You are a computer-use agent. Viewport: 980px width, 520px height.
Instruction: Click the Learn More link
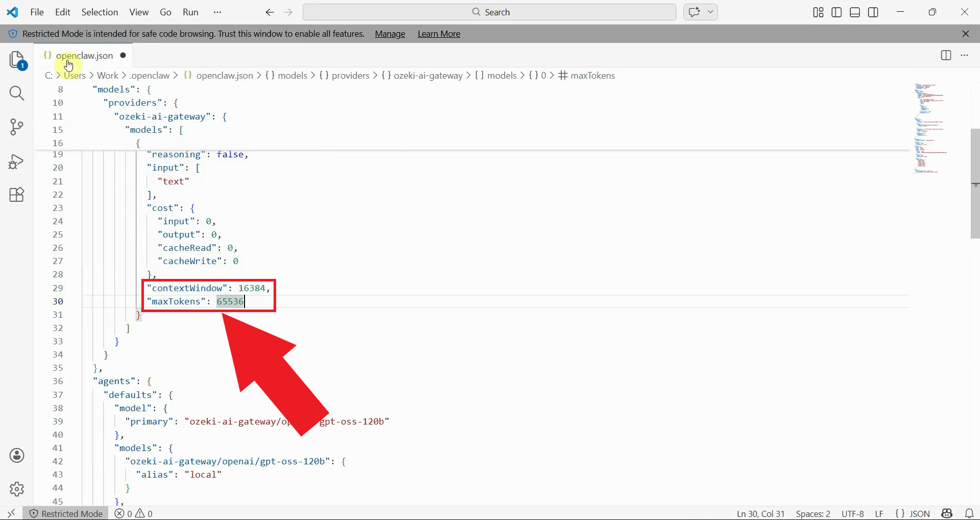tap(439, 34)
